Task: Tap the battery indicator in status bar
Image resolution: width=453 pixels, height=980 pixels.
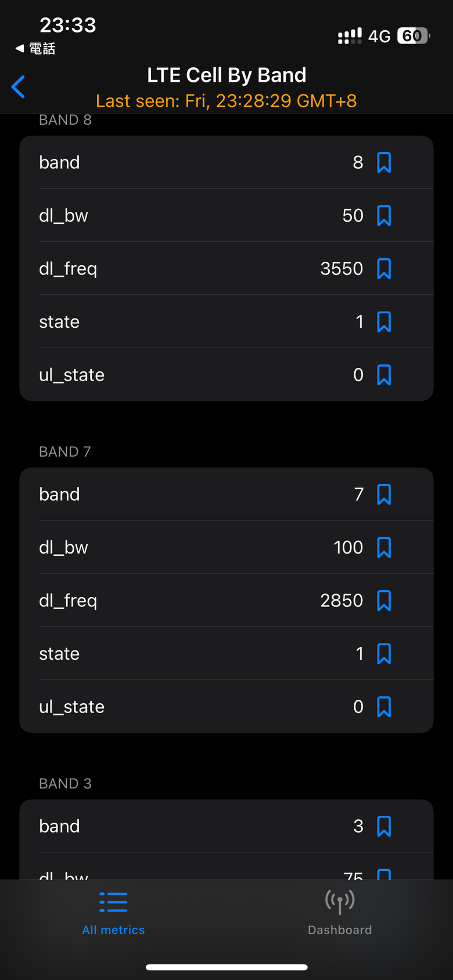Action: [414, 36]
